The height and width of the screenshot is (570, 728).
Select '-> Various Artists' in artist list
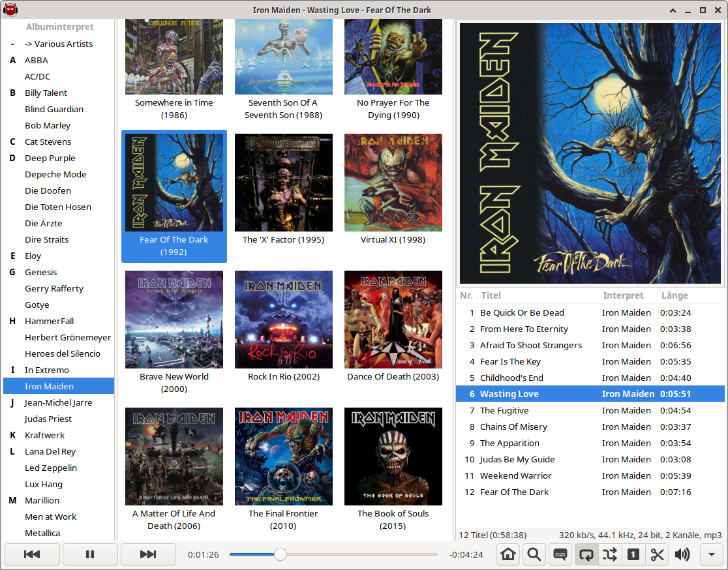[x=59, y=44]
